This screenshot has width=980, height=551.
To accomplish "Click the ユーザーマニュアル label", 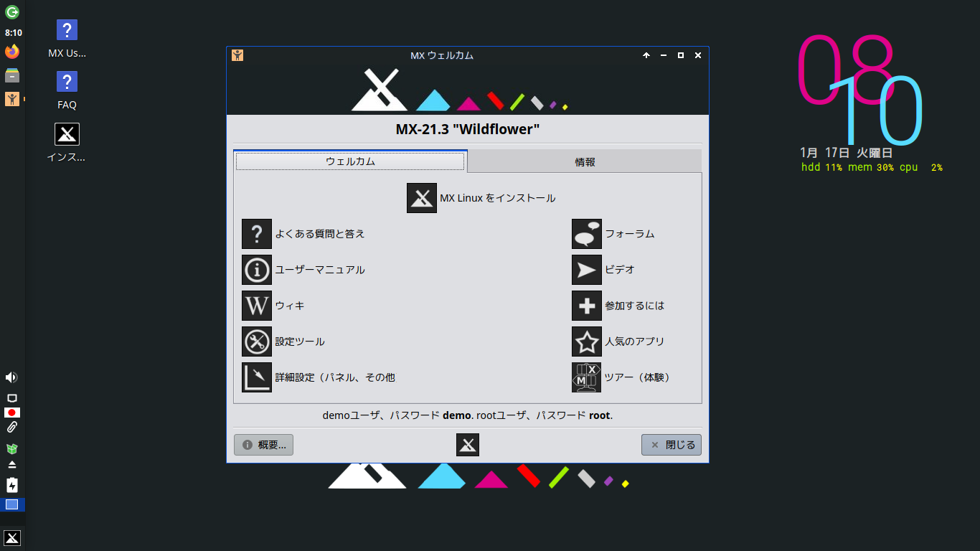I will (x=320, y=270).
